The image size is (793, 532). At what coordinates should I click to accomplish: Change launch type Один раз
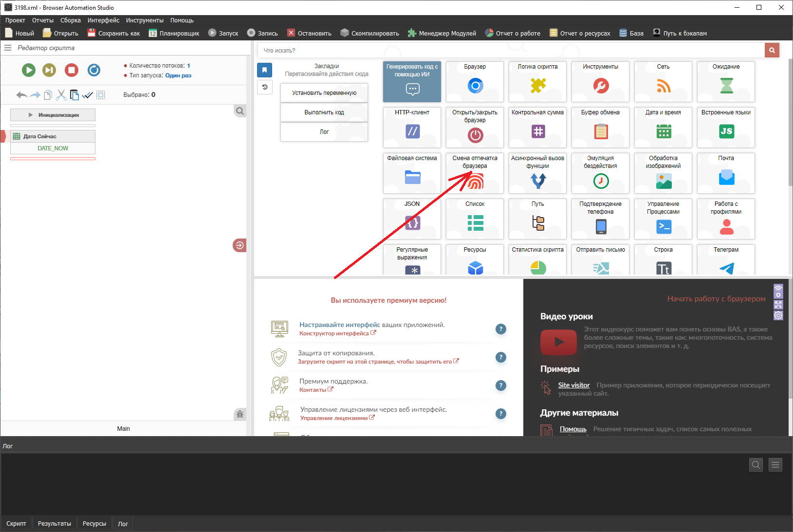coord(178,75)
